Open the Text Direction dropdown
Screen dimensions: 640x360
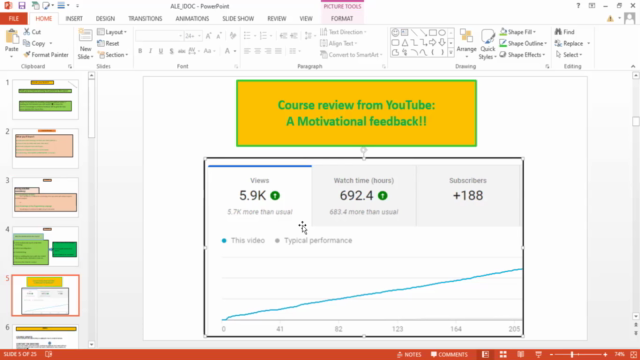pos(343,32)
